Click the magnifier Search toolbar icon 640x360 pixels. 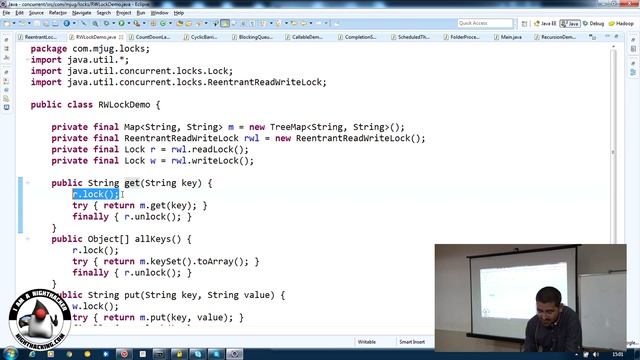[x=95, y=23]
